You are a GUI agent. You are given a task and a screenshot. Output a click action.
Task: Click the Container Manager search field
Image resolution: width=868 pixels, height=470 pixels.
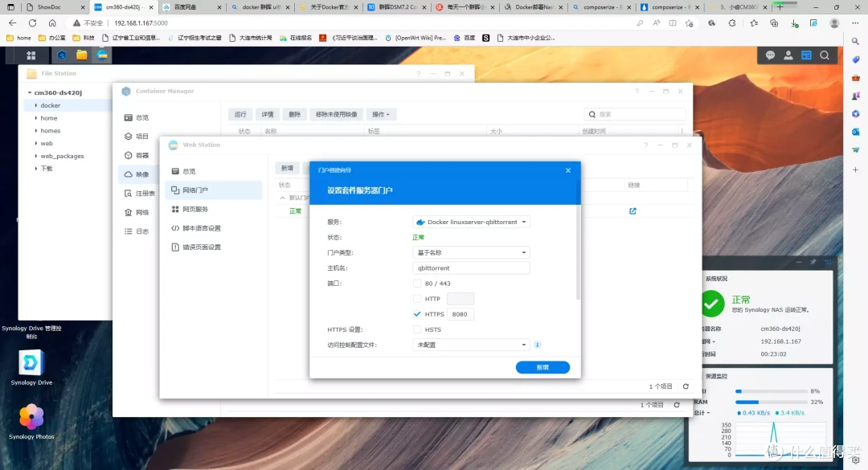pyautogui.click(x=635, y=115)
